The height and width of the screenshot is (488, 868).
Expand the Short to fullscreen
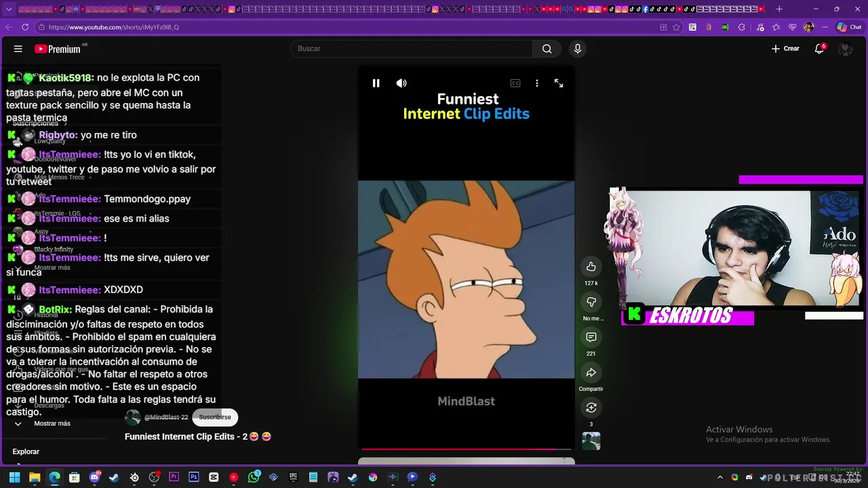coord(559,83)
